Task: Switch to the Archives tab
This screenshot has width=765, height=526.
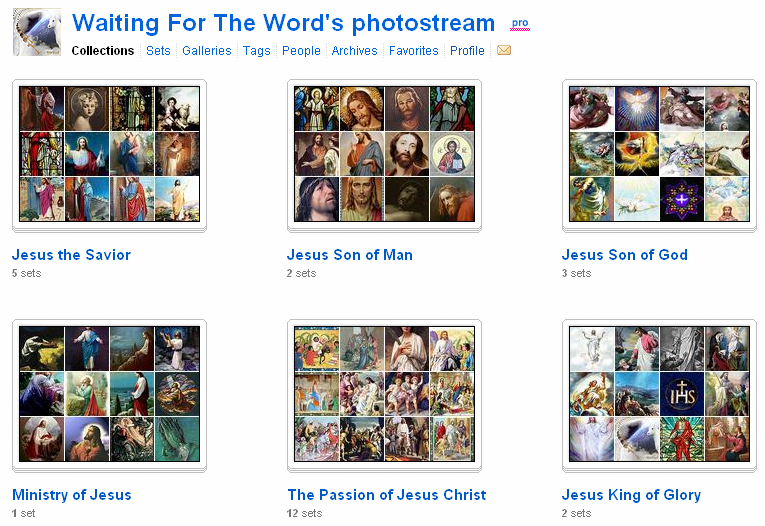Action: tap(355, 51)
